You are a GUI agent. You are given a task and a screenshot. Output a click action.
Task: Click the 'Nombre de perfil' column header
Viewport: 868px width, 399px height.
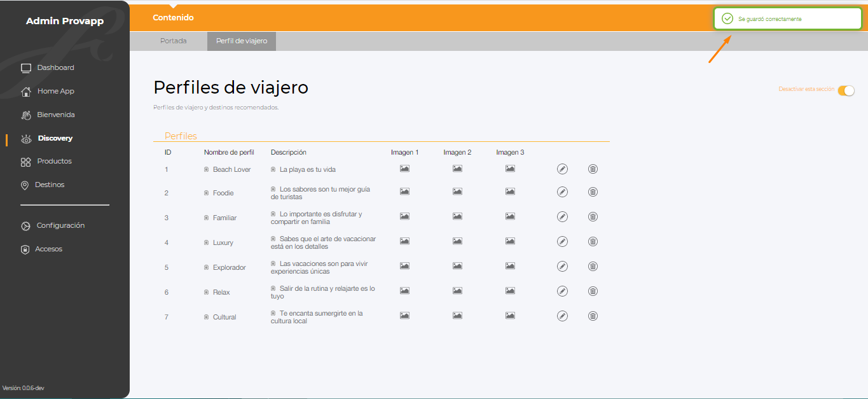point(229,152)
